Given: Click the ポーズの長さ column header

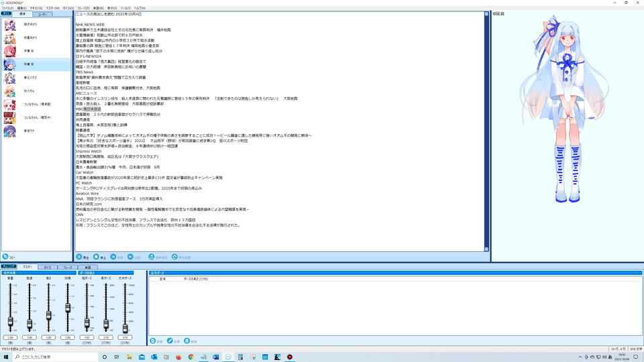Looking at the screenshot, I should (196, 279).
